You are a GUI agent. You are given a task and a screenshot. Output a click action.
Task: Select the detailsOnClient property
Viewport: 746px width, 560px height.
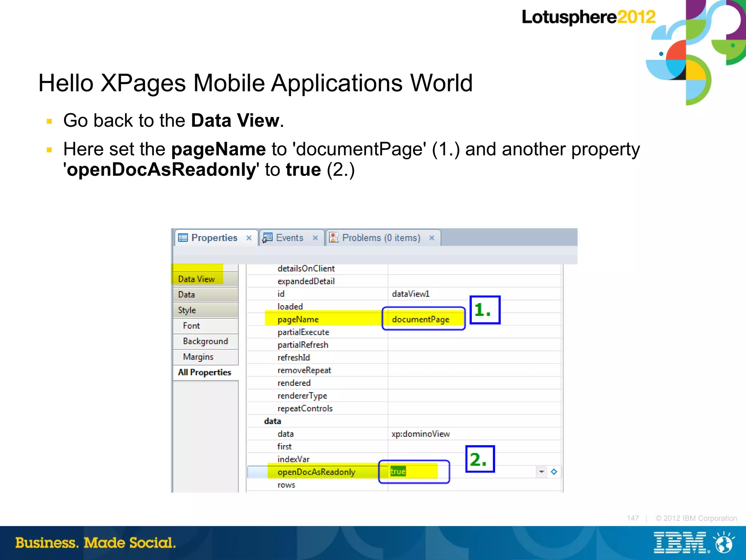[x=306, y=269]
